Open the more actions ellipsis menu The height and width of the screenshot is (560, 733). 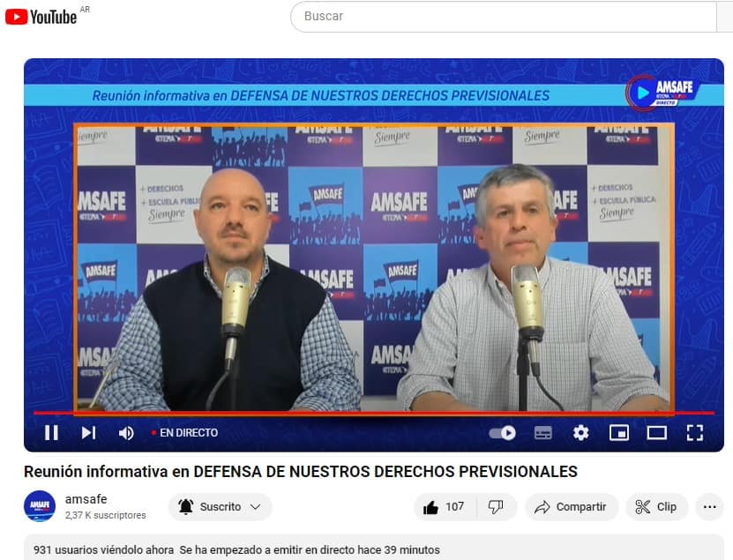710,507
